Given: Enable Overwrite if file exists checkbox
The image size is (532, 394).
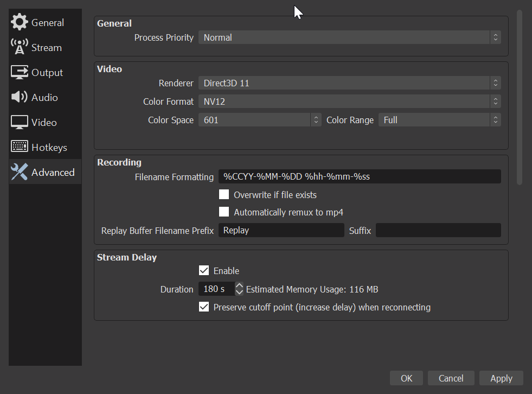Looking at the screenshot, I should (224, 194).
